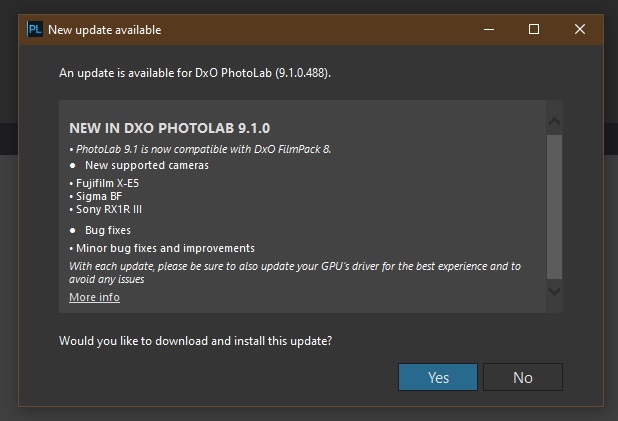
Task: Maximize the update dialog window
Action: (534, 29)
